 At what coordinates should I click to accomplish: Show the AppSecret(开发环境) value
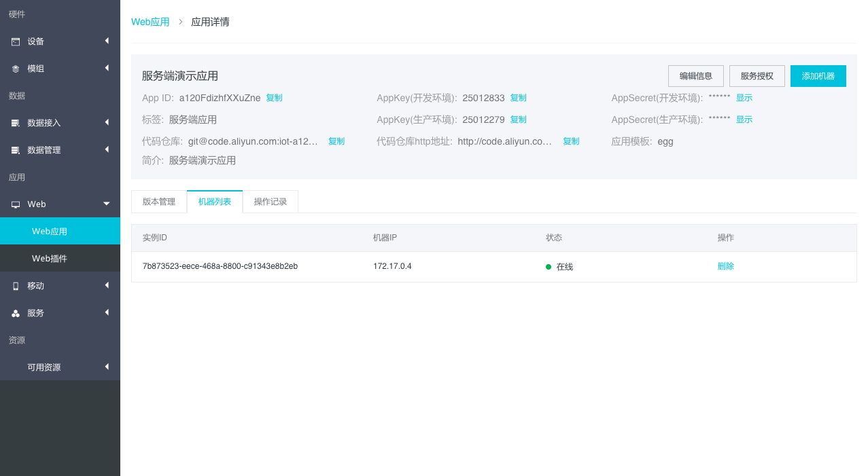(744, 98)
